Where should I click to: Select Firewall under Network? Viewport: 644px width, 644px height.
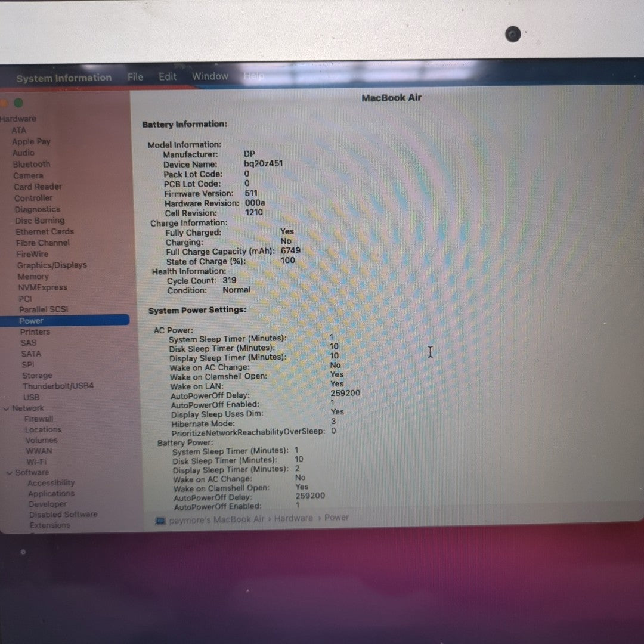point(39,419)
